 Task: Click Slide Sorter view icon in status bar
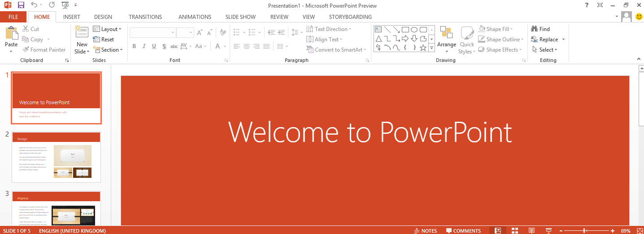pos(514,230)
